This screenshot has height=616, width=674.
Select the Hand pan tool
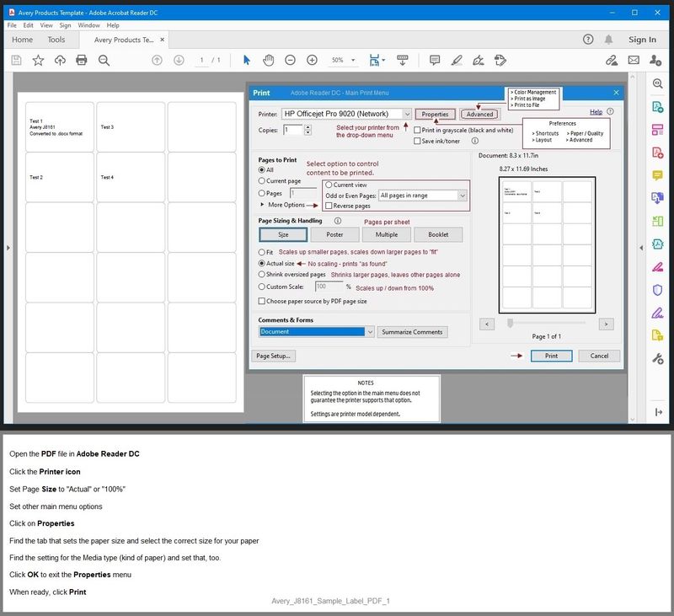click(x=269, y=61)
